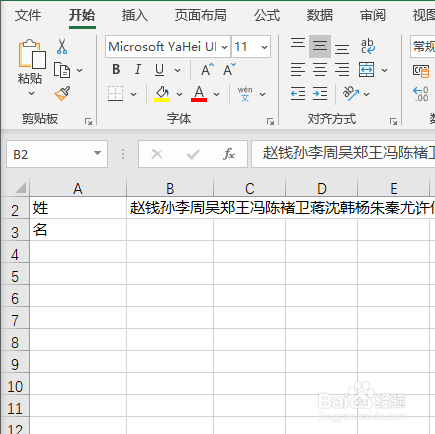Expand phonetic guide dropdown arrow
Viewport: 435px width, 434px height.
coord(262,94)
